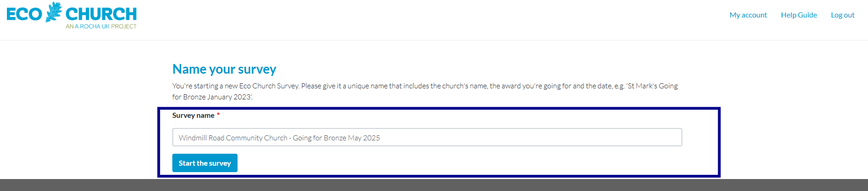Image resolution: width=868 pixels, height=191 pixels.
Task: Click 'Going for Bronze' text in the field
Action: coord(319,138)
